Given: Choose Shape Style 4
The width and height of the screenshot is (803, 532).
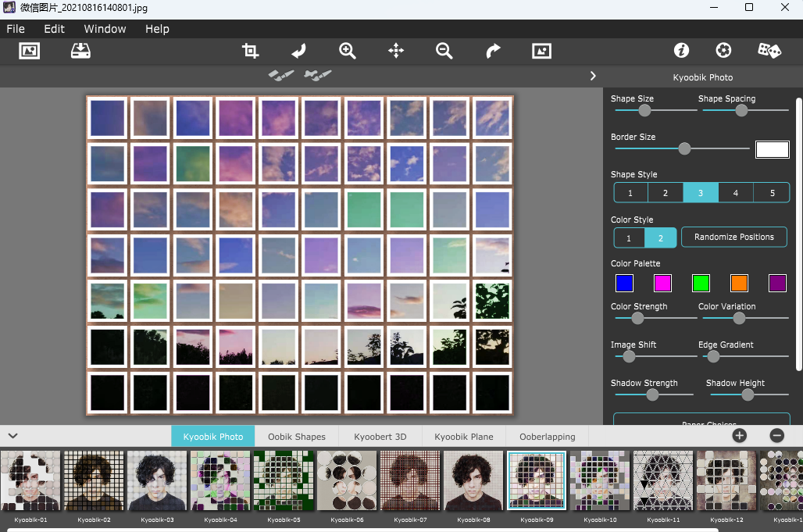Looking at the screenshot, I should pyautogui.click(x=735, y=193).
